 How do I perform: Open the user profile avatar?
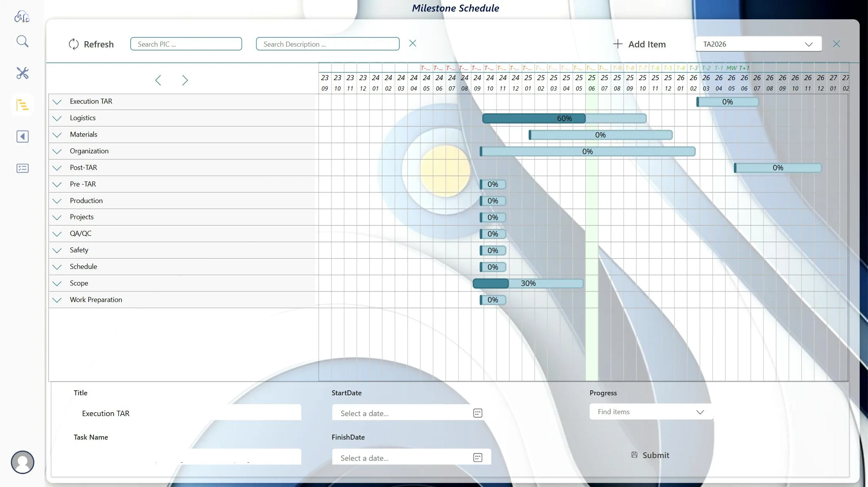pyautogui.click(x=22, y=462)
